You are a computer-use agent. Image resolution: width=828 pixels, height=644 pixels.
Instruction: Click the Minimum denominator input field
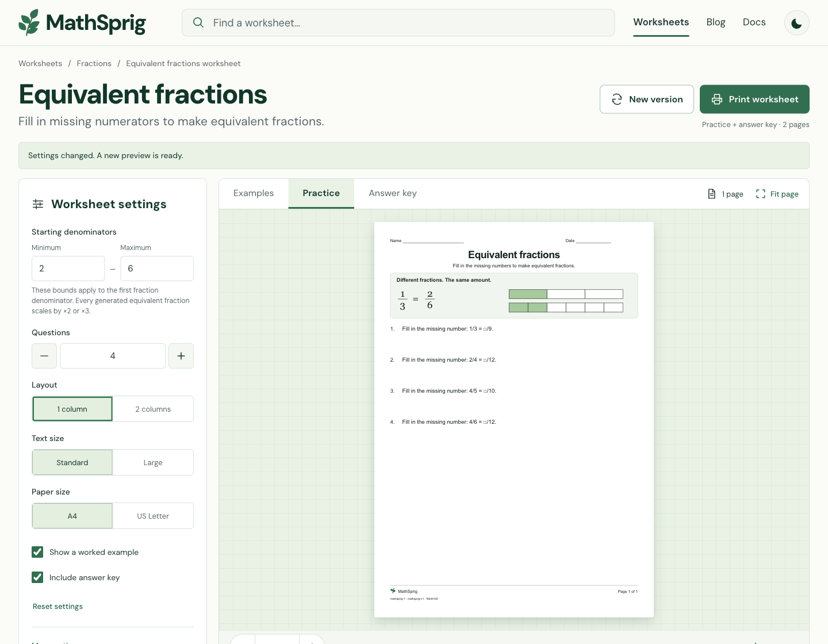click(x=68, y=269)
